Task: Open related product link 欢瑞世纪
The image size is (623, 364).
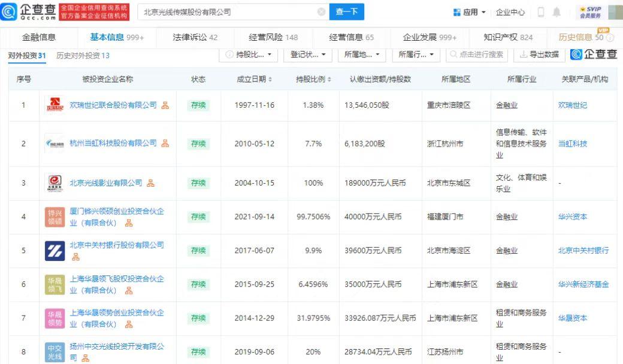Action: click(x=572, y=105)
